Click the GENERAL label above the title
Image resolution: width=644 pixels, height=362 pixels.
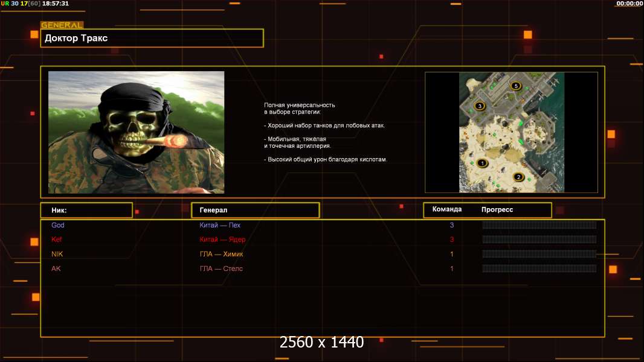62,25
